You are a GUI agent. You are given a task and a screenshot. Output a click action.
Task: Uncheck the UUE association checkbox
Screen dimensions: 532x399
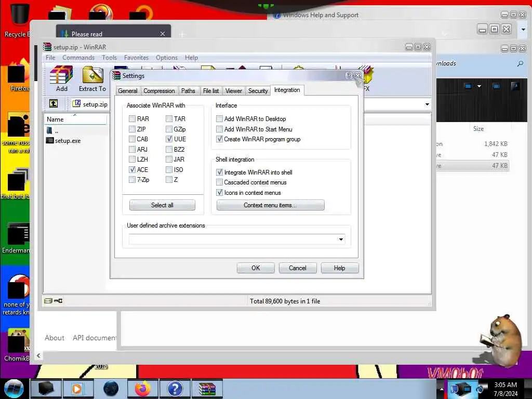(x=169, y=139)
